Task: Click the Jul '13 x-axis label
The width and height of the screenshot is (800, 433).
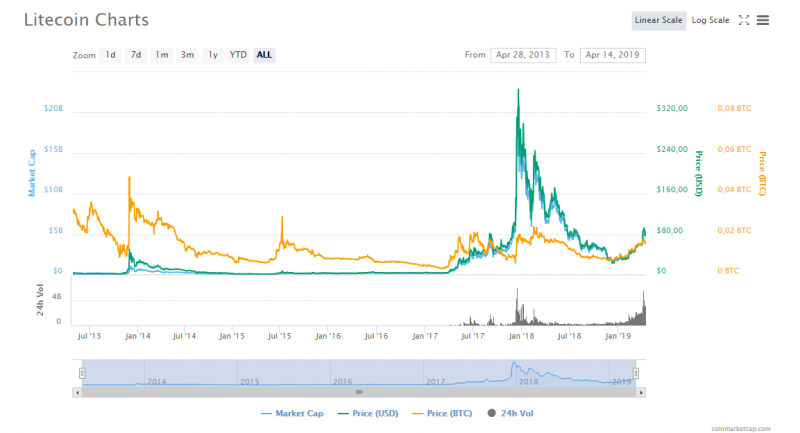Action: tap(89, 336)
